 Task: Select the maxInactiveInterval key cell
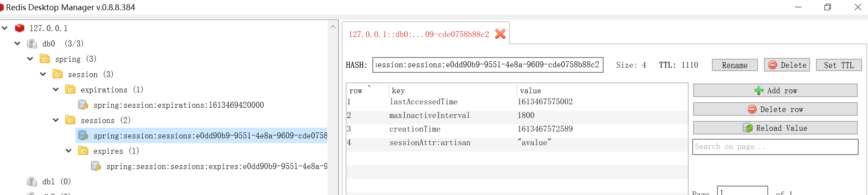430,115
